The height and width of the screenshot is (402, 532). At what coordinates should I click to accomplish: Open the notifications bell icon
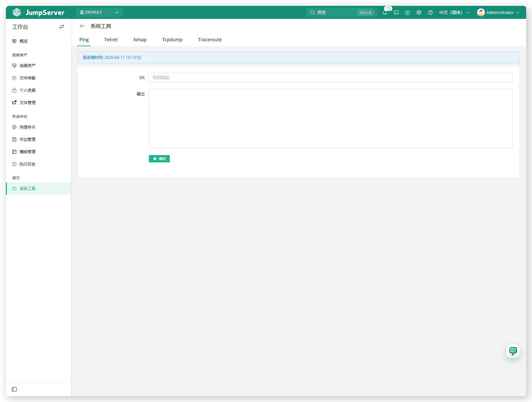[385, 13]
